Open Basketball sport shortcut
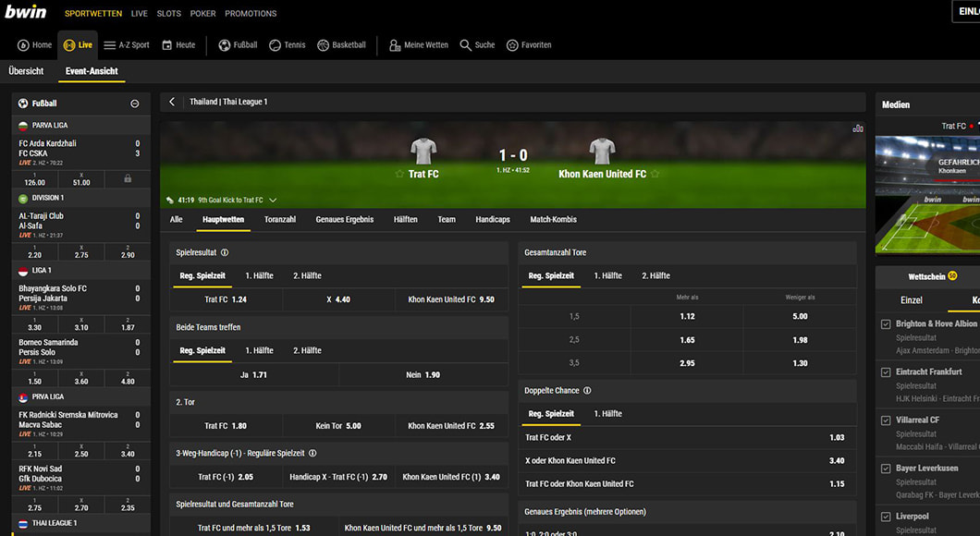 click(324, 45)
